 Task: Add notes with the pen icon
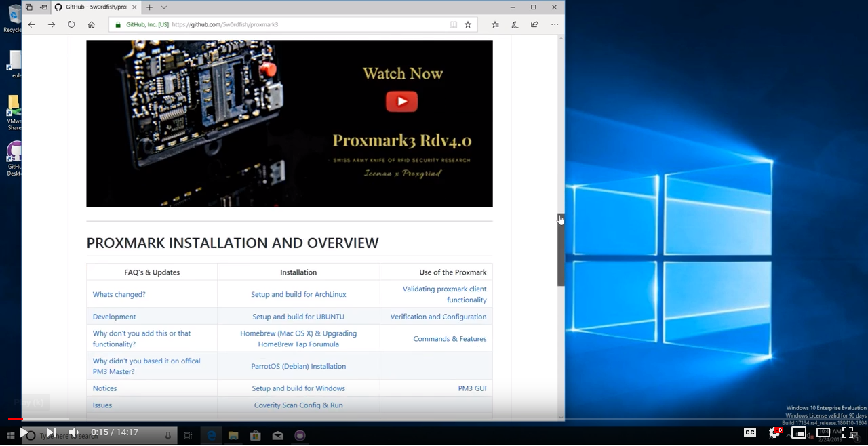(x=515, y=24)
